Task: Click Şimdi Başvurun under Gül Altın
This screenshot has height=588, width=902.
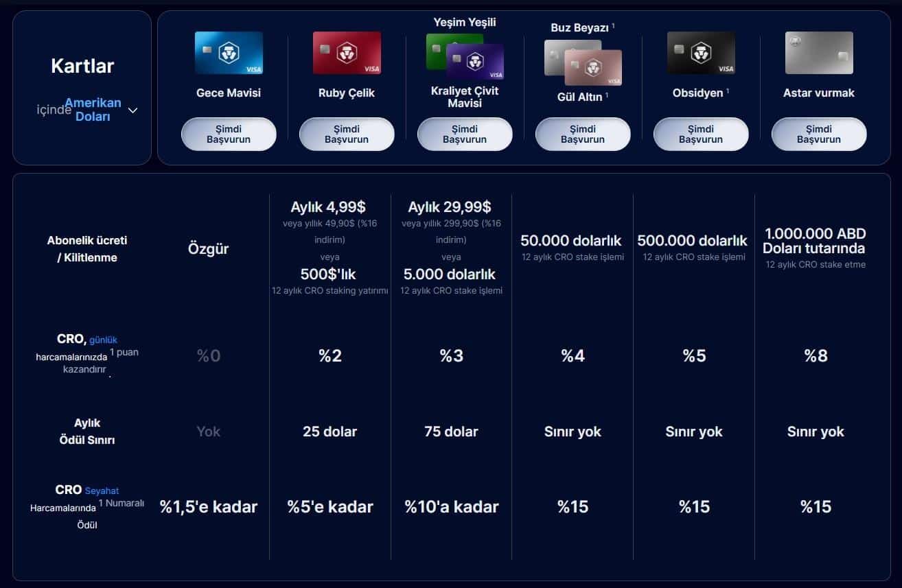Action: 583,134
